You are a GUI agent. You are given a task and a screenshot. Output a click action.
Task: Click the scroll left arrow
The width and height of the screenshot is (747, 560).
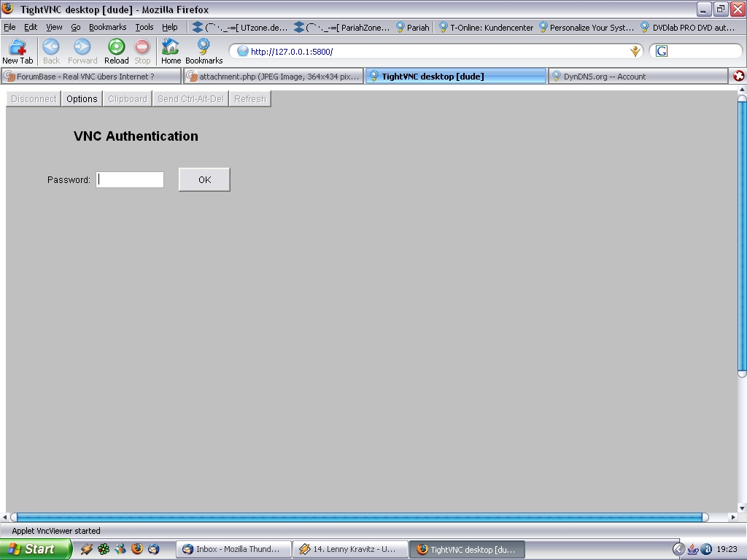[x=5, y=517]
